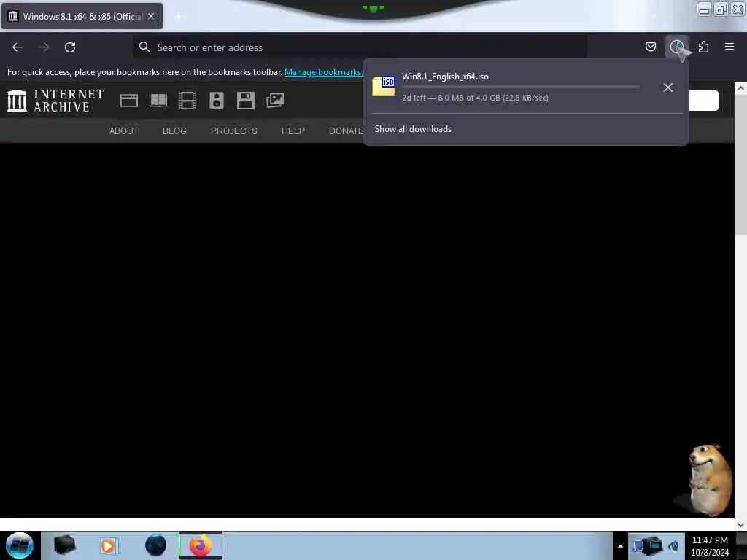Open a new browser tab
Screen dimensions: 747x560
178,17
